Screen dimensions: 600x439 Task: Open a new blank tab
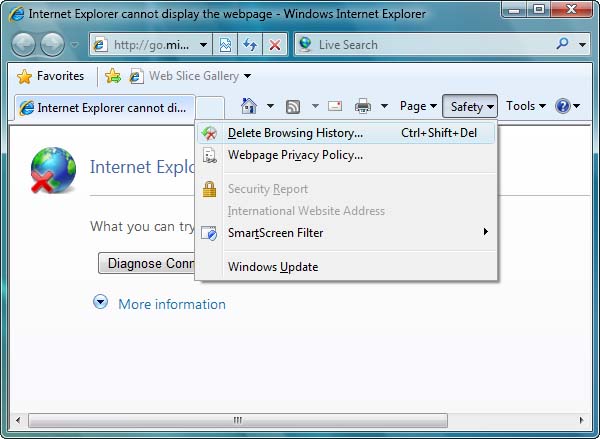pos(210,108)
